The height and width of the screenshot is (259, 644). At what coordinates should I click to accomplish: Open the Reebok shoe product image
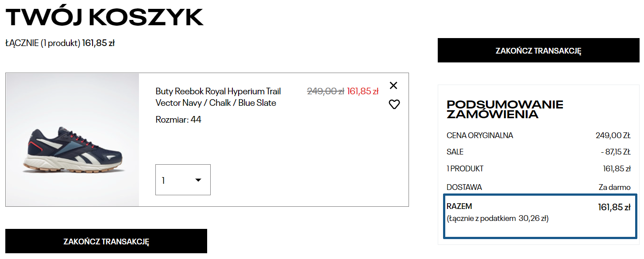click(73, 140)
